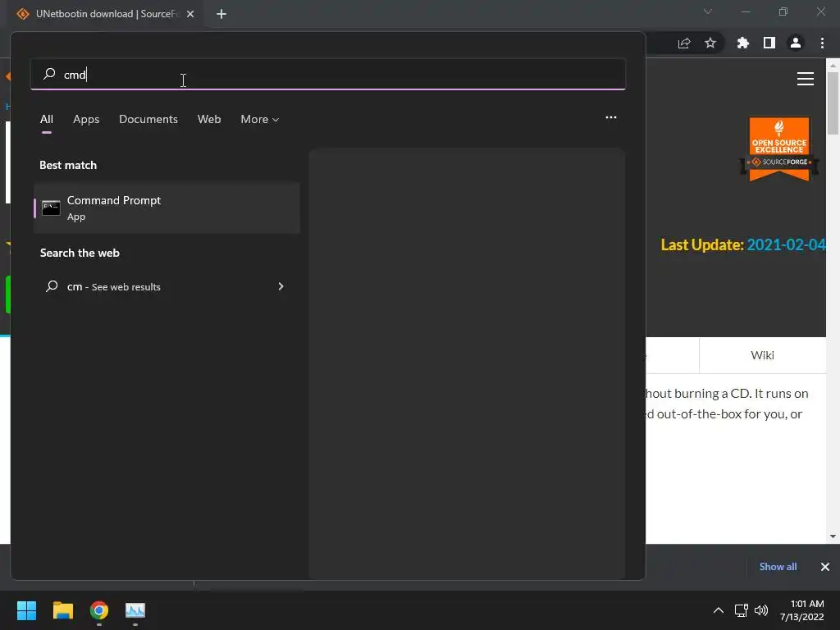The height and width of the screenshot is (630, 840).
Task: Open the Wiki tab on SourceForge page
Action: pyautogui.click(x=762, y=355)
